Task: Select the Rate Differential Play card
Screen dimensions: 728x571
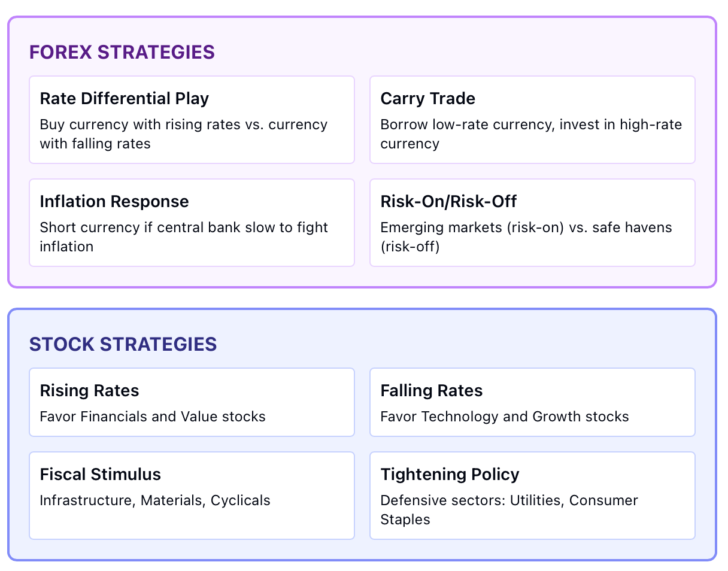Action: pyautogui.click(x=192, y=120)
